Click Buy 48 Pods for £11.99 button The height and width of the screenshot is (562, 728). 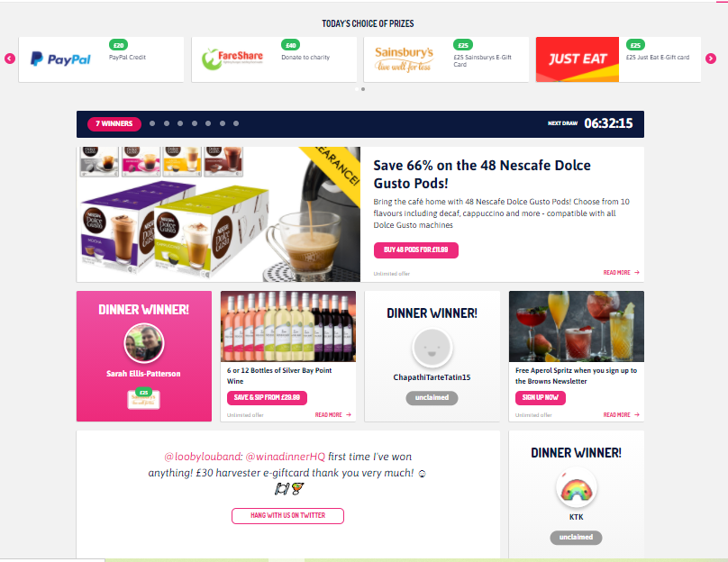(x=416, y=249)
